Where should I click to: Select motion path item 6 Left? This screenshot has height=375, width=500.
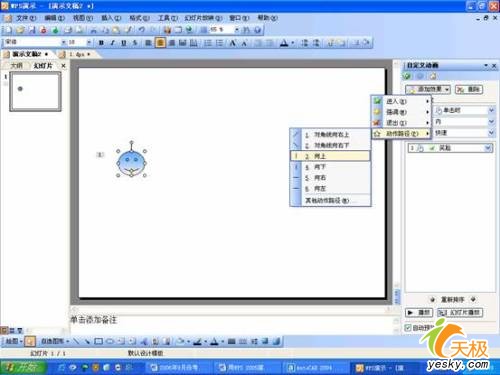click(x=330, y=189)
